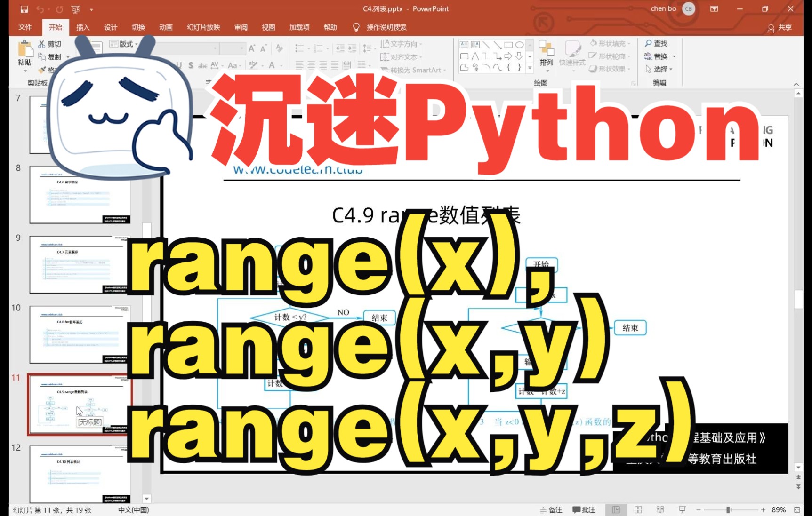Open Shape Fill (形状填充) dropdown
The image size is (812, 516).
point(611,43)
